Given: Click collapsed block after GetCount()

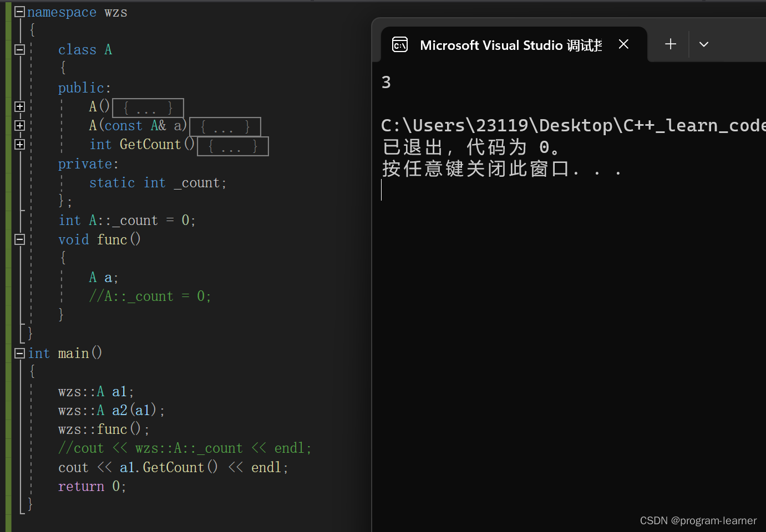Looking at the screenshot, I should pos(233,146).
